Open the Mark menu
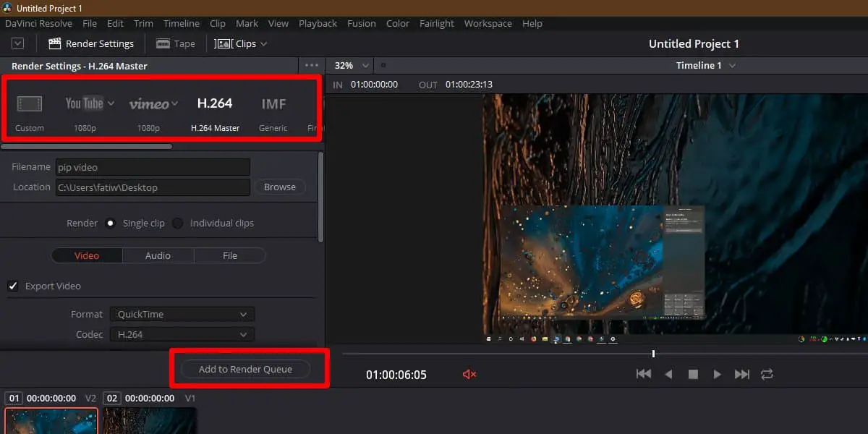Viewport: 868px width, 434px height. [x=247, y=23]
